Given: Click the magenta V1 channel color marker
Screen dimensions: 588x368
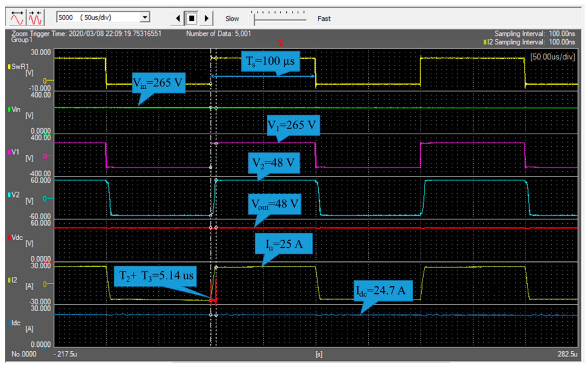Looking at the screenshot, I should (x=9, y=152).
